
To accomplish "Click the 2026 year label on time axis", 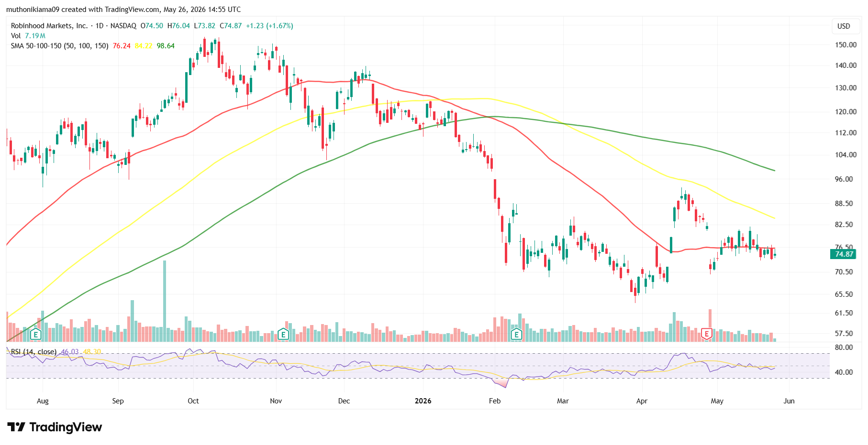I will tap(423, 401).
